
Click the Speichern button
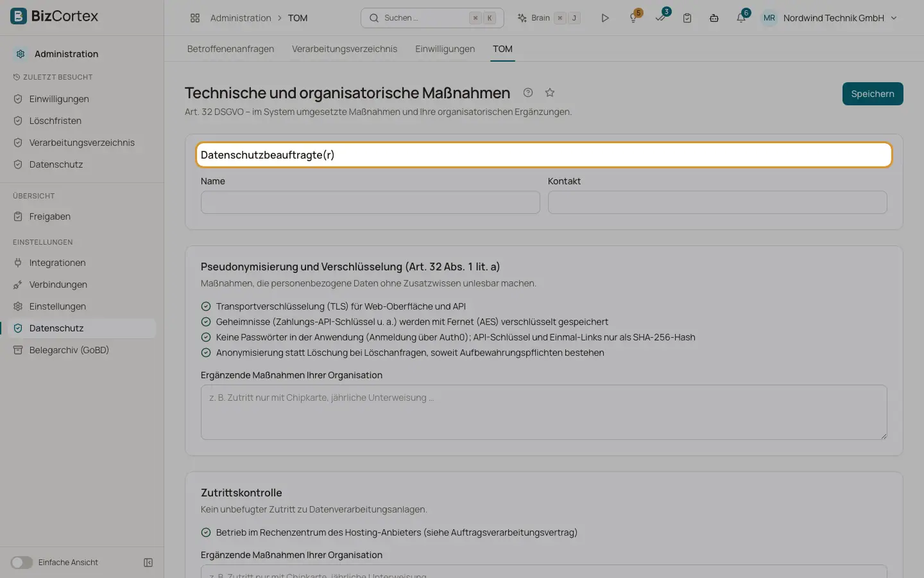[x=873, y=94]
